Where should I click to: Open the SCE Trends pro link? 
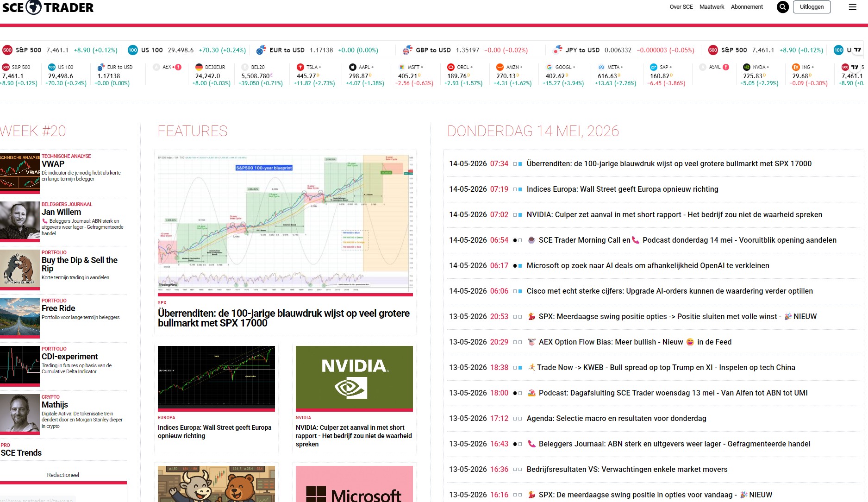point(21,453)
